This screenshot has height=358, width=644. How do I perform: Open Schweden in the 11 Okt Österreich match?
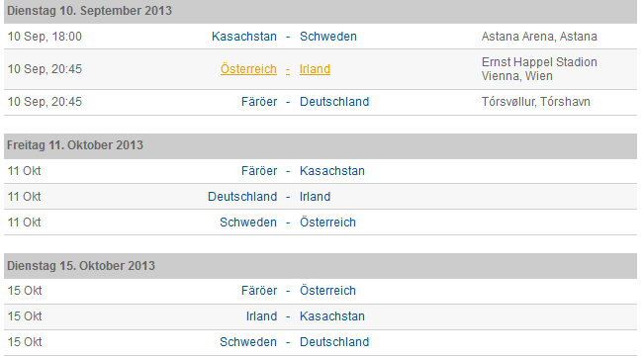point(248,223)
